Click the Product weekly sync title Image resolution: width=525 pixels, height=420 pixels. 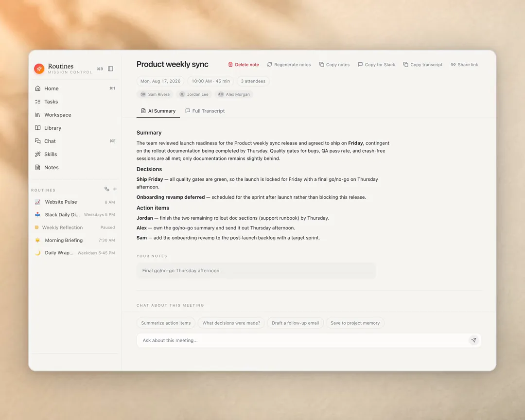173,64
